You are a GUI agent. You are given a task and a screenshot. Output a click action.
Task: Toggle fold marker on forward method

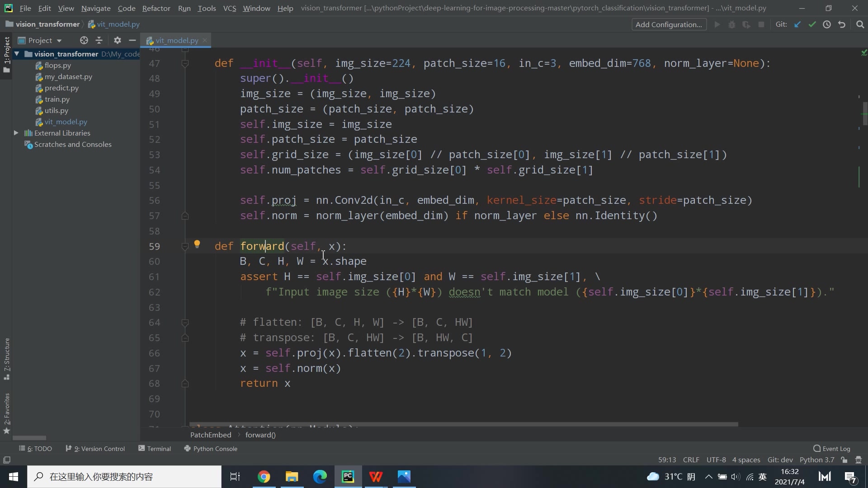185,246
